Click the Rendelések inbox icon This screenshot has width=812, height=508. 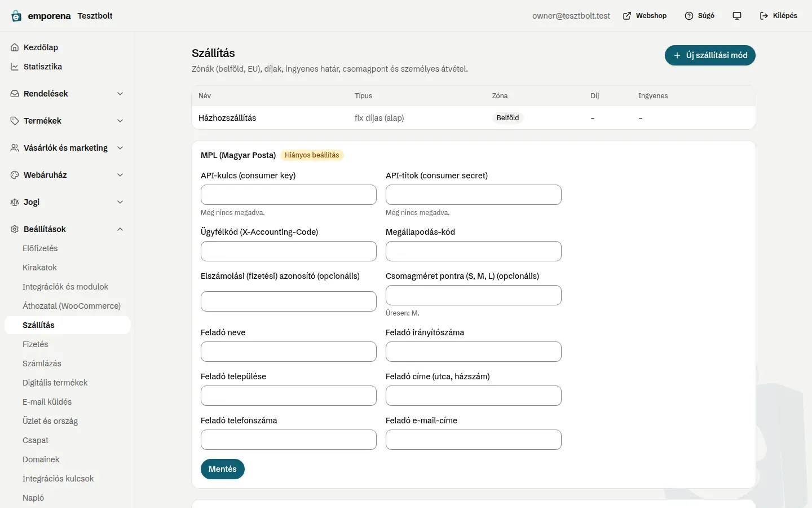15,94
